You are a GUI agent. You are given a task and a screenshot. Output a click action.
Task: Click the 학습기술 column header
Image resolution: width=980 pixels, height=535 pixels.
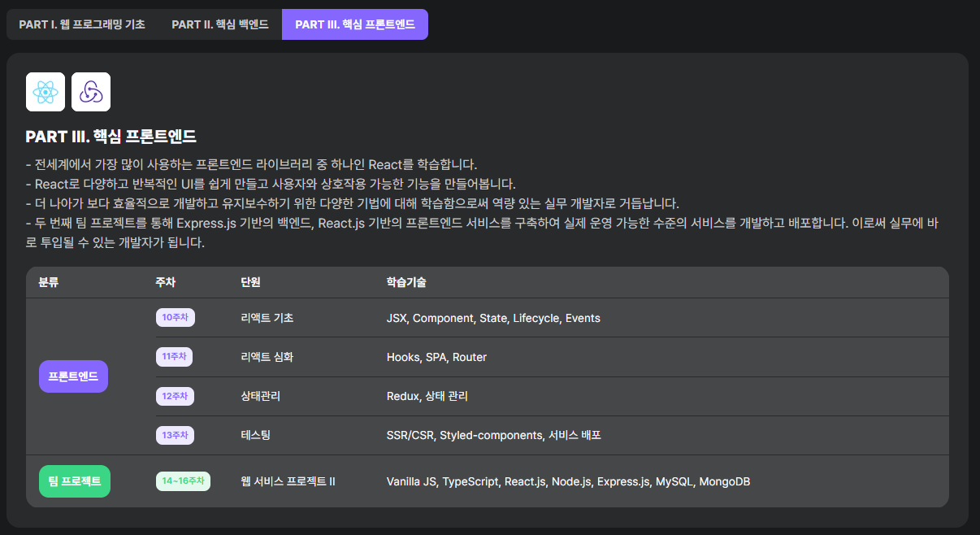click(406, 282)
